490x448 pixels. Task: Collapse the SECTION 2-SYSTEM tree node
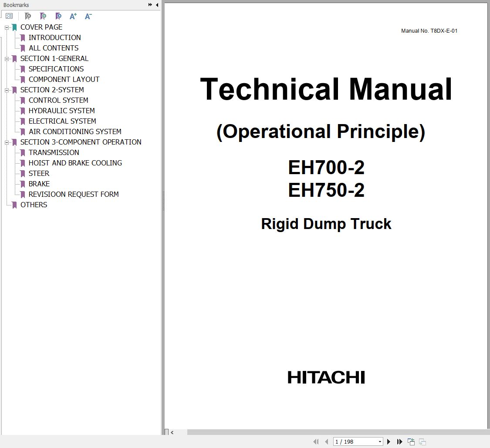pos(7,90)
